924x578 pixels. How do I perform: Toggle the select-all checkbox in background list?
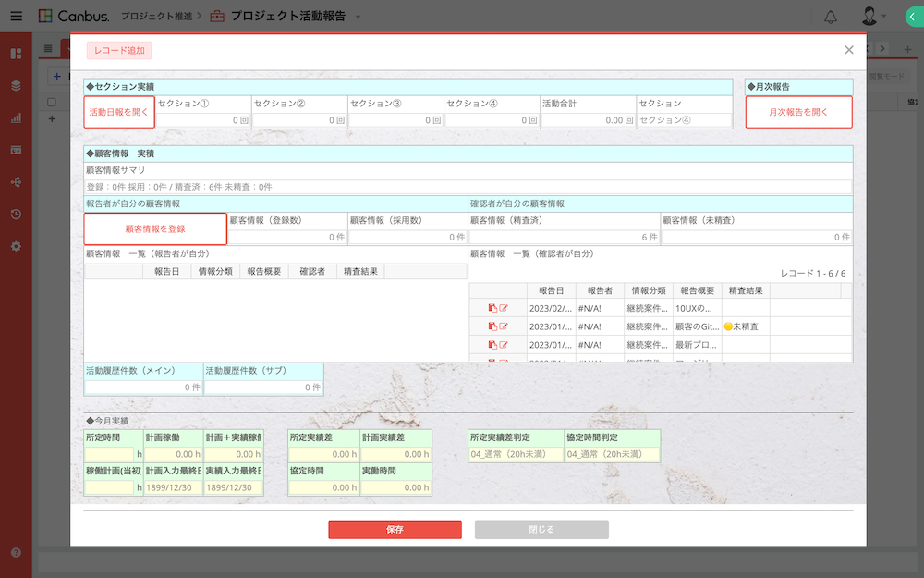(x=52, y=102)
